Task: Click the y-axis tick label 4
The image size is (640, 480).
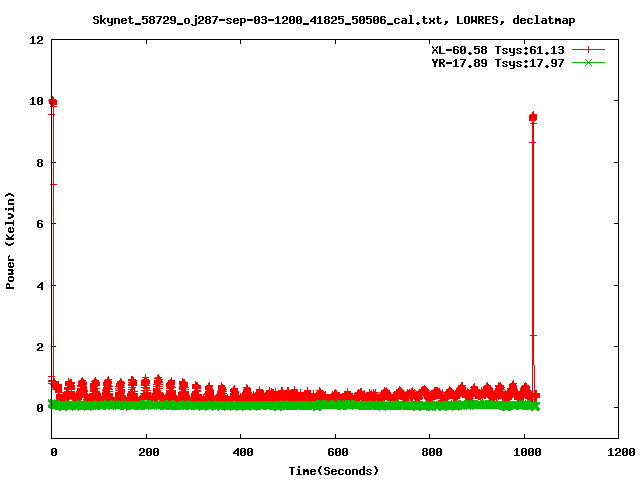Action: pos(40,285)
